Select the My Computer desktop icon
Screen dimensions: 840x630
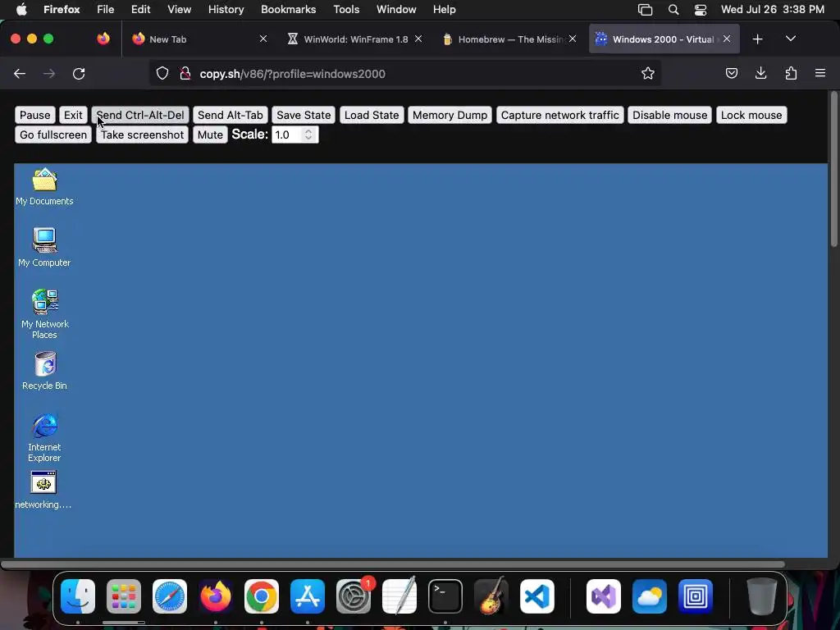pyautogui.click(x=44, y=248)
